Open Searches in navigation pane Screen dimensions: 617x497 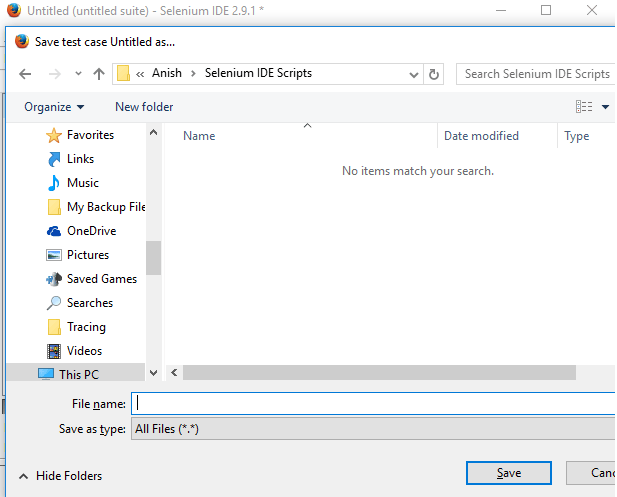90,303
